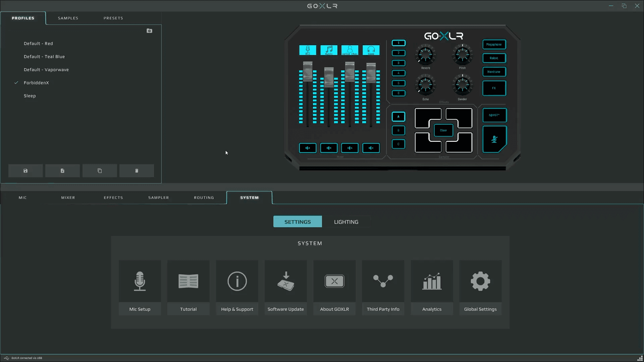Switch to the Lighting sub-tab
This screenshot has width=644, height=362.
pyautogui.click(x=346, y=222)
